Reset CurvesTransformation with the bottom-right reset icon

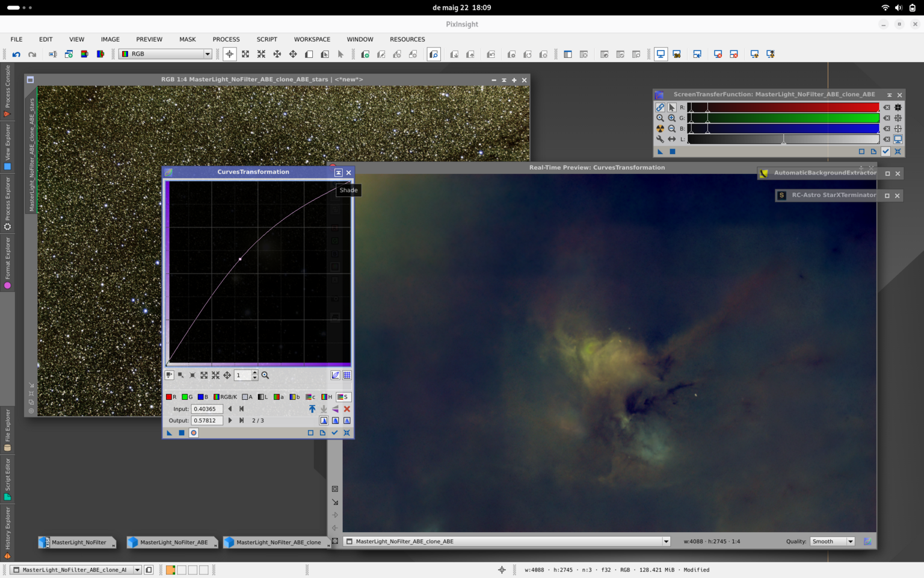pos(346,433)
